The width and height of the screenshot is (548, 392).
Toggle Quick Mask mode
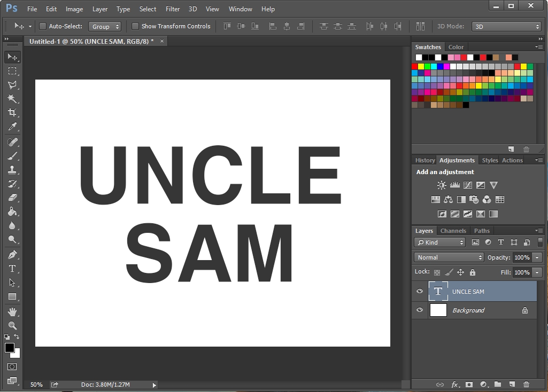[12, 366]
